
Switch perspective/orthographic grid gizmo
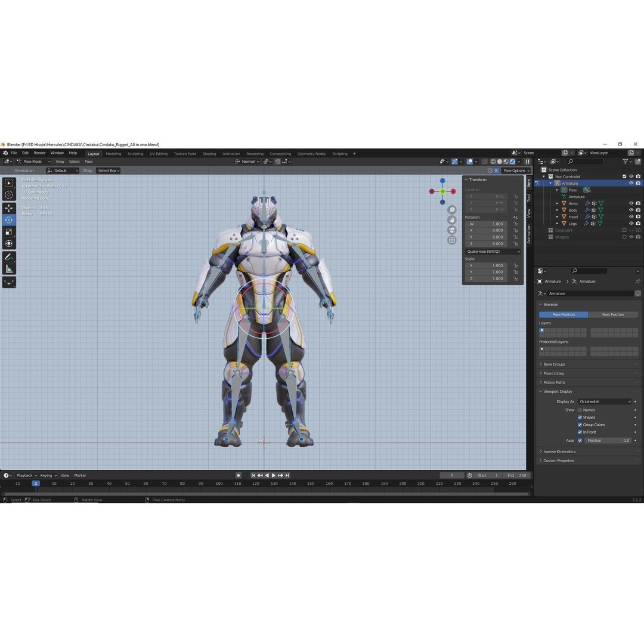[452, 240]
